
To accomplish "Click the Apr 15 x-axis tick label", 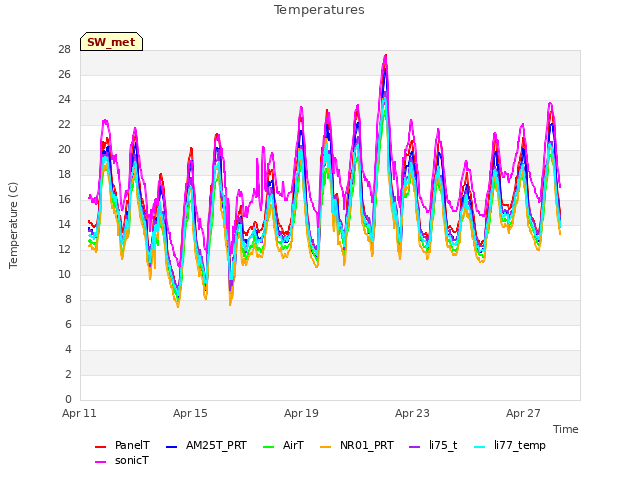I will pyautogui.click(x=190, y=413).
